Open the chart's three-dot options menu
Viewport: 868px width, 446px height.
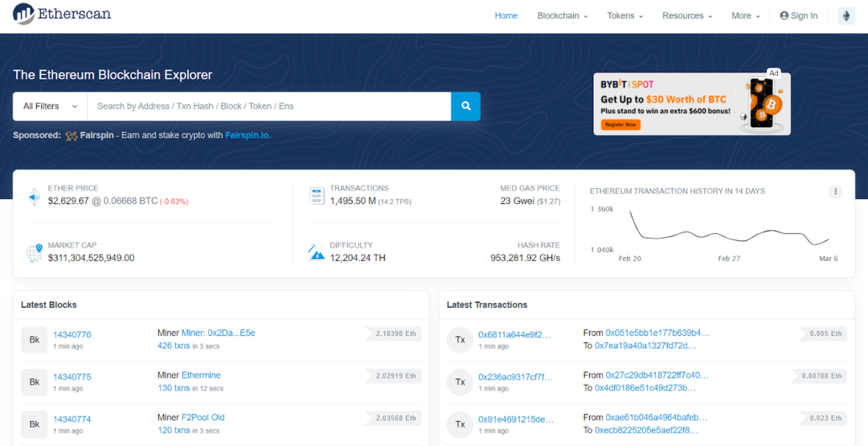[835, 191]
